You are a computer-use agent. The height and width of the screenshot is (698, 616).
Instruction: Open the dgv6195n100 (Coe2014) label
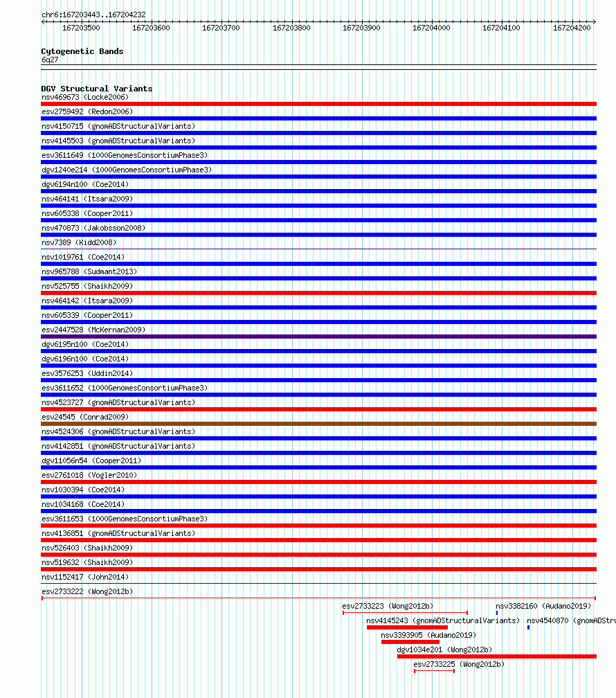[x=85, y=345]
